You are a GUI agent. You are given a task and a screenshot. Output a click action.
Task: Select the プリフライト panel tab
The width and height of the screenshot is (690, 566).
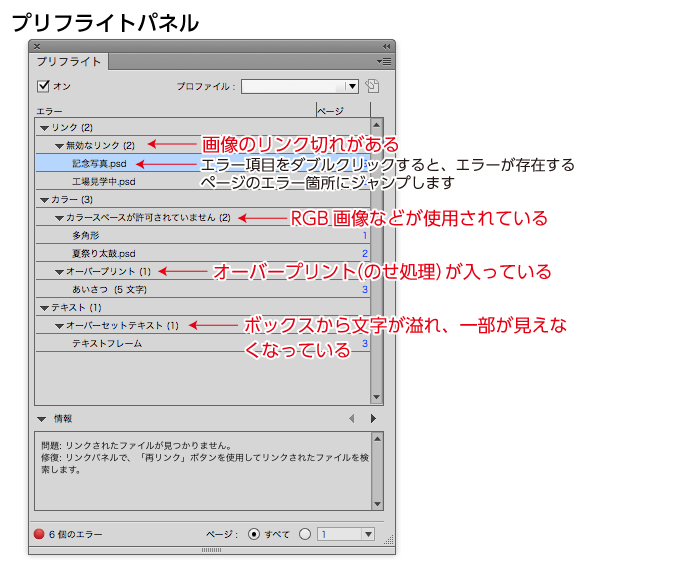tap(70, 62)
